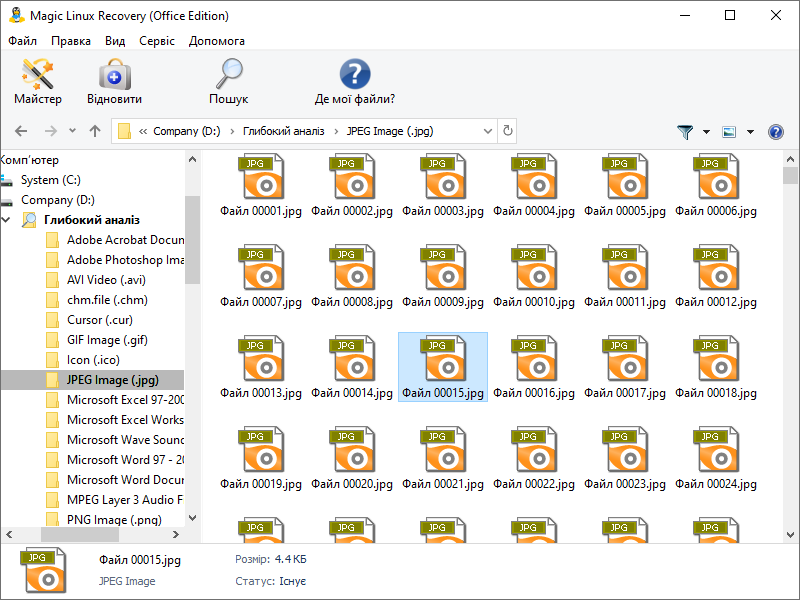Collapse the Глибокий аналіз tree node

coord(7,220)
